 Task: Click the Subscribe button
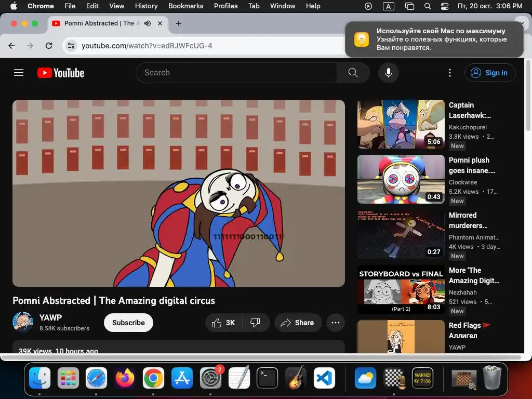pyautogui.click(x=129, y=323)
